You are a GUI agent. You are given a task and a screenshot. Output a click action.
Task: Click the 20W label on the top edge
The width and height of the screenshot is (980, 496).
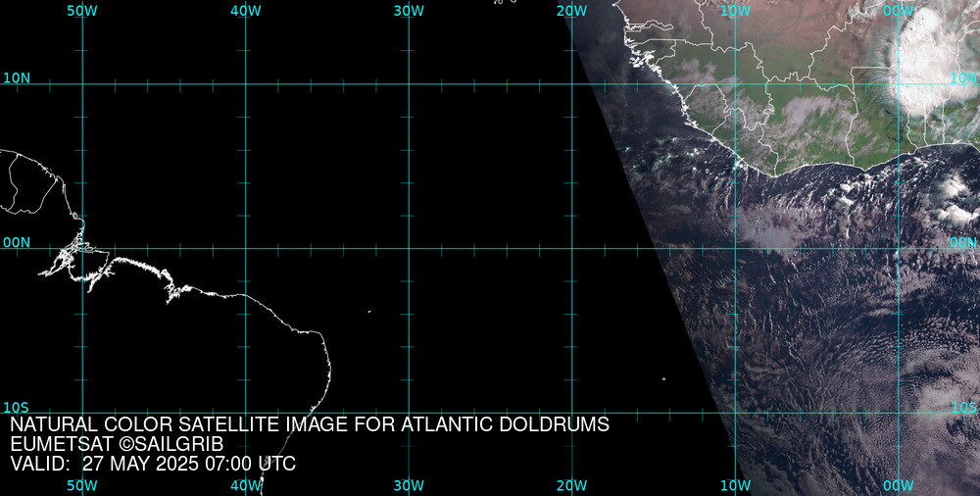point(572,11)
